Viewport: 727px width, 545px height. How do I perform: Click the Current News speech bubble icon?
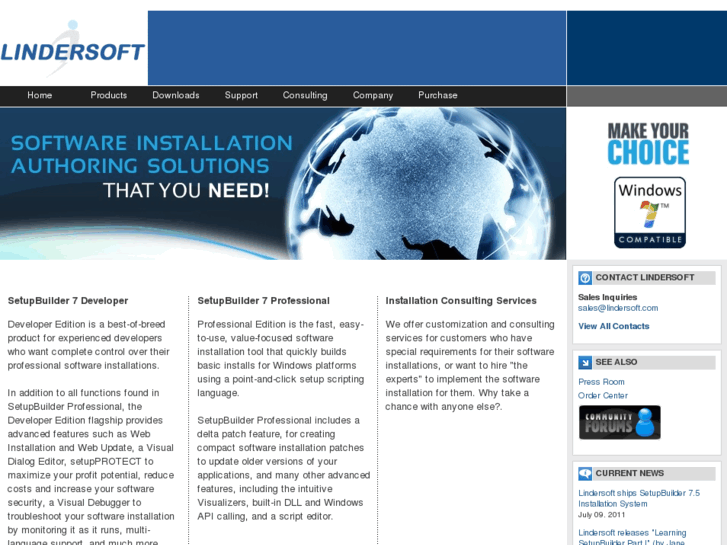point(585,474)
